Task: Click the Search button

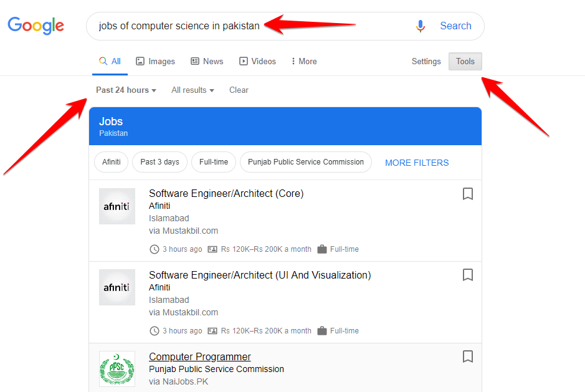Action: [x=455, y=26]
